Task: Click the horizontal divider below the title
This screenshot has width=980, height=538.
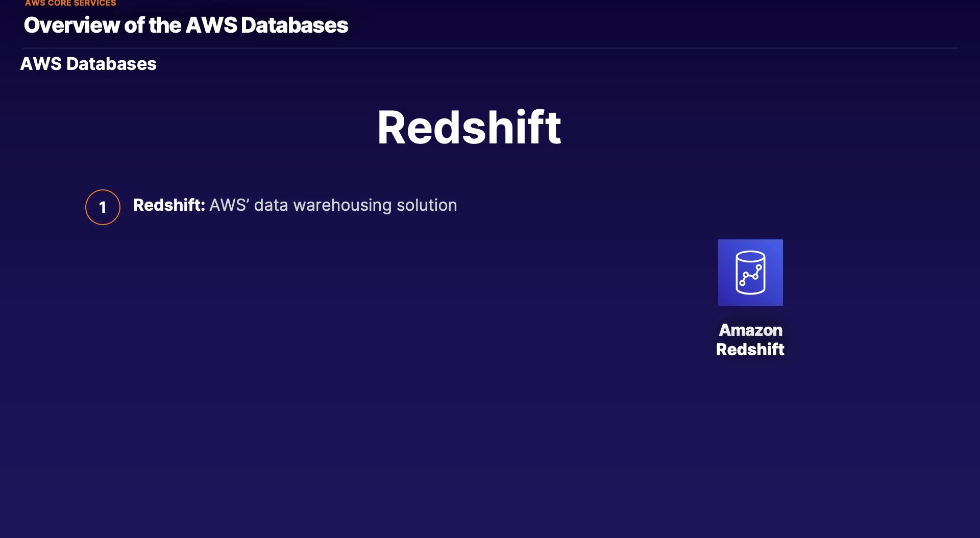Action: tap(490, 48)
